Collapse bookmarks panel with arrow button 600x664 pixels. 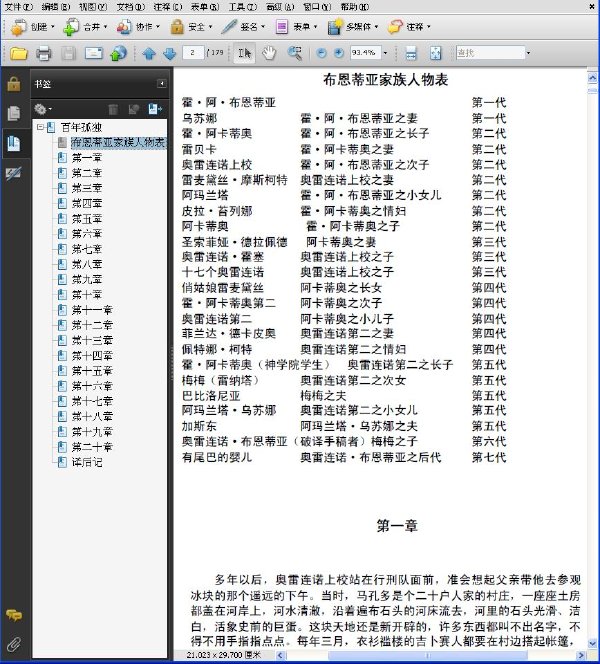[x=162, y=83]
